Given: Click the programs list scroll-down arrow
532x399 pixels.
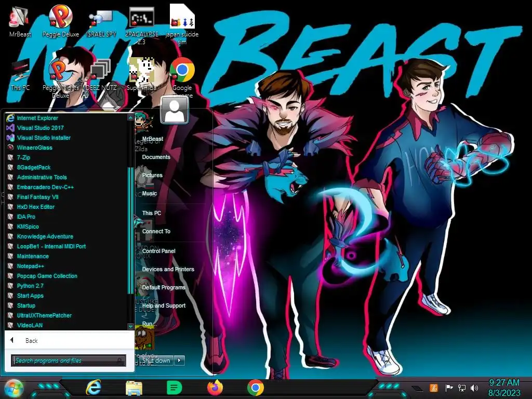Looking at the screenshot, I should [x=130, y=326].
